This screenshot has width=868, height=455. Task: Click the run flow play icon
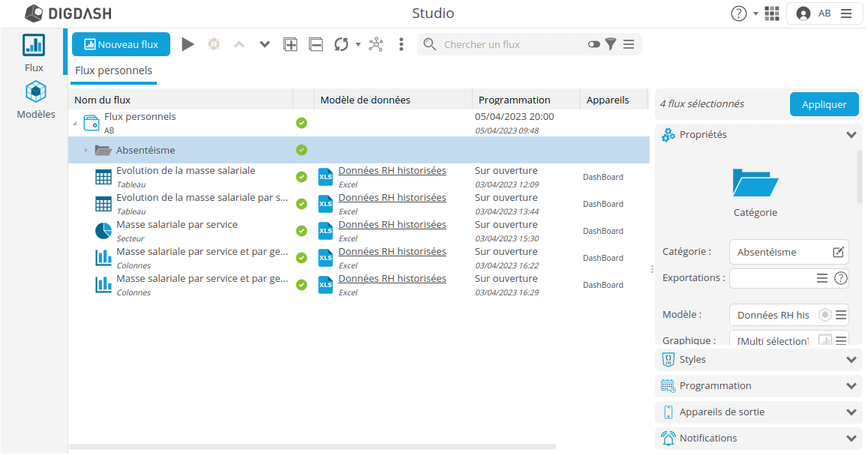[188, 44]
